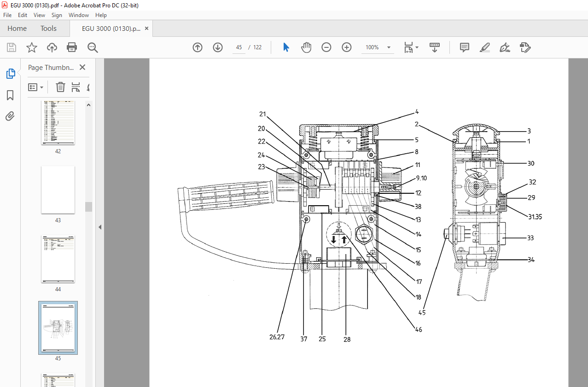Viewport: 588px width, 387px height.
Task: Close the EGU 3000 document tab
Action: (147, 29)
